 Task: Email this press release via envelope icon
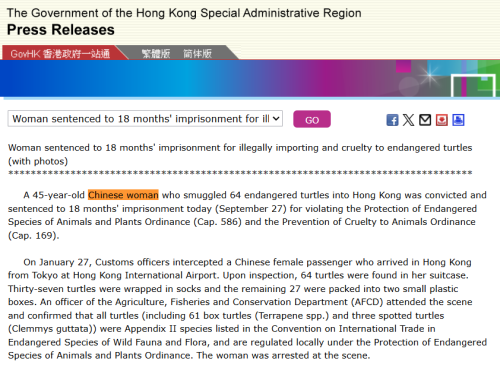(425, 120)
